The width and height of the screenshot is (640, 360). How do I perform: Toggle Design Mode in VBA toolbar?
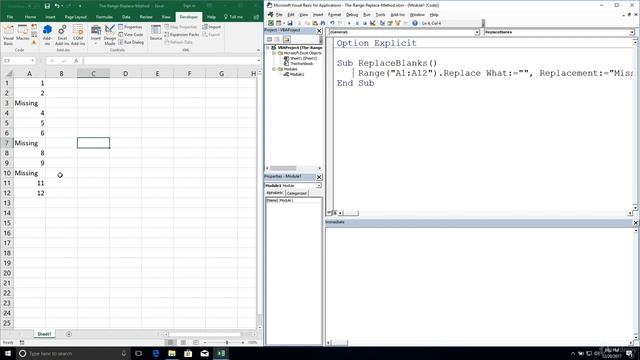click(373, 23)
